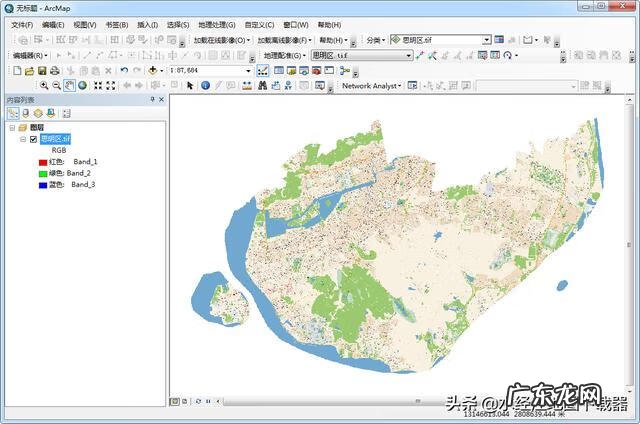The height and width of the screenshot is (424, 640).
Task: Click the Undo arrow icon
Action: pos(123,71)
